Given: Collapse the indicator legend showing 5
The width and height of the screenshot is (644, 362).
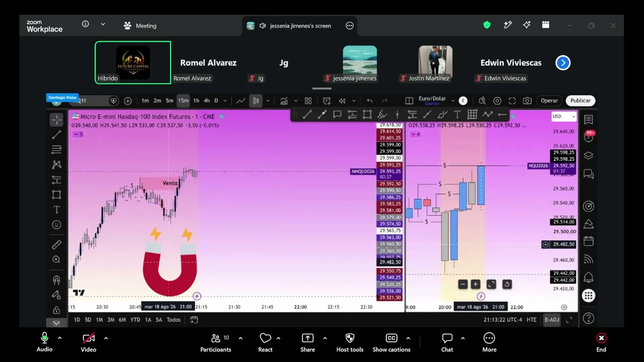Looking at the screenshot, I should click(78, 134).
